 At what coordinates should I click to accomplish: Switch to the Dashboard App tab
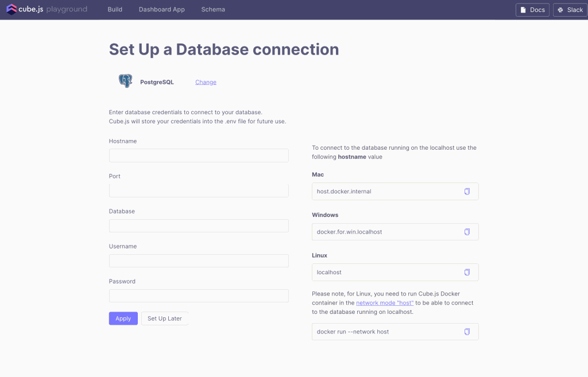click(x=161, y=9)
